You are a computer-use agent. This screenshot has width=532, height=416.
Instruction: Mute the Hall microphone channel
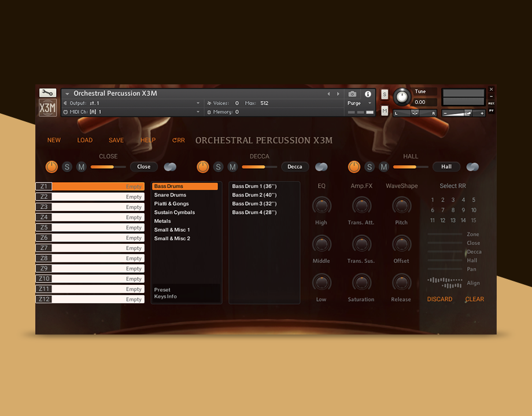(x=384, y=167)
